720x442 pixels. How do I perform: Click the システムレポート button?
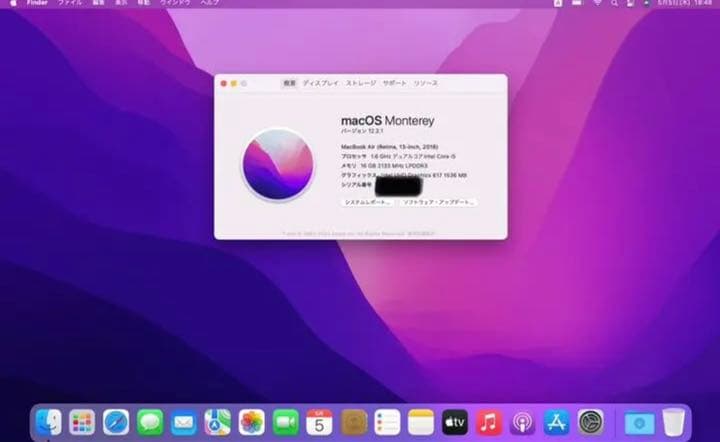(367, 202)
